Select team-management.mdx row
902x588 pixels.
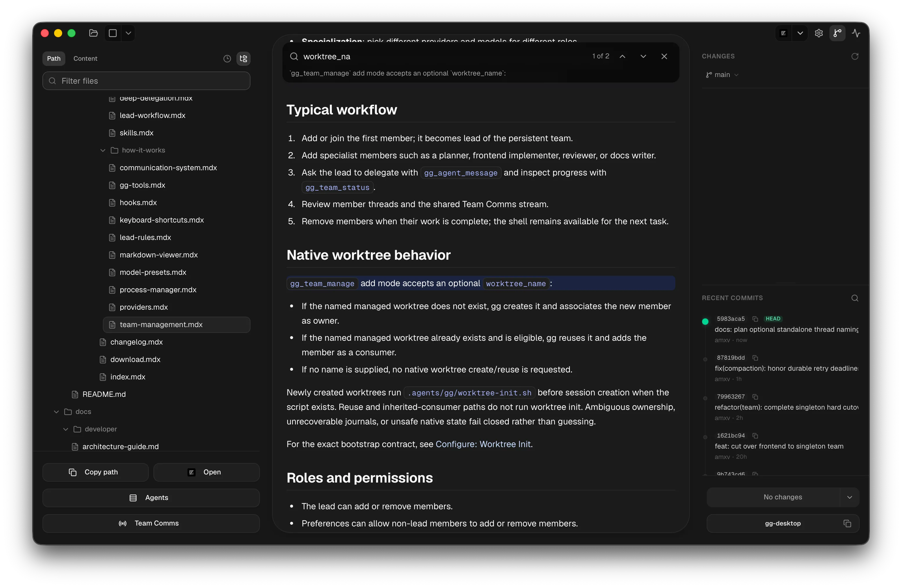tap(177, 324)
